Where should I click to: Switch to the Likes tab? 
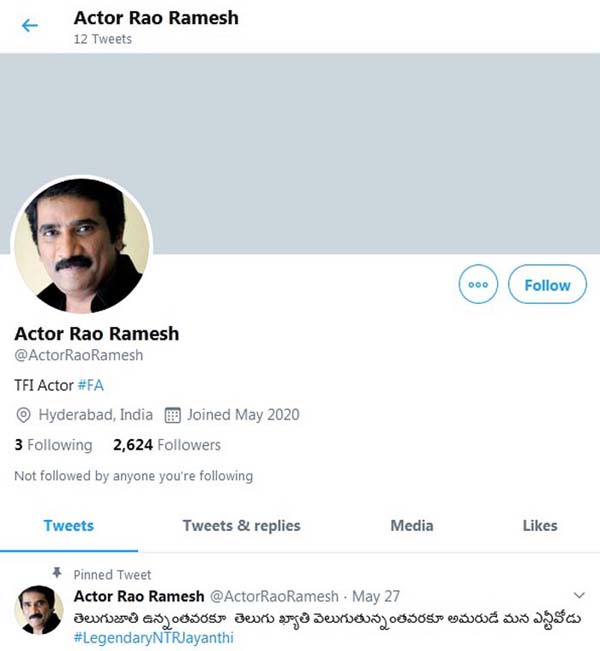tap(540, 526)
